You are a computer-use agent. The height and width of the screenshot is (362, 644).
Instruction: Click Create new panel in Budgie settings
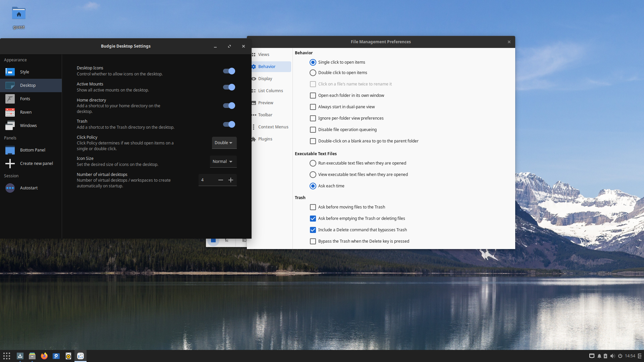31,164
